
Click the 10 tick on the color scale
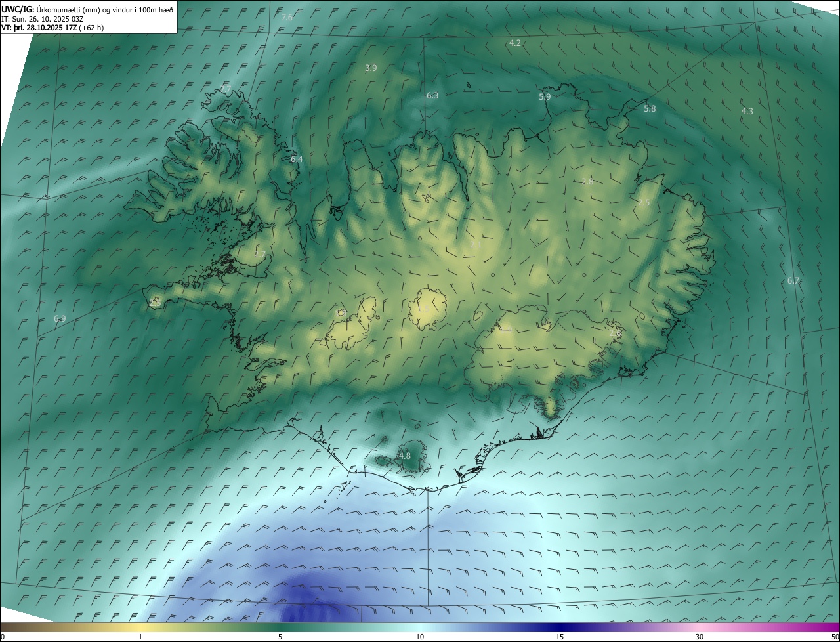pyautogui.click(x=420, y=637)
